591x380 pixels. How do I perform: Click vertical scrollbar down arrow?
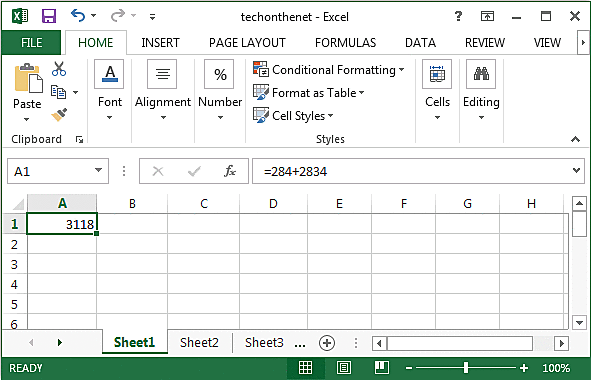tap(579, 323)
